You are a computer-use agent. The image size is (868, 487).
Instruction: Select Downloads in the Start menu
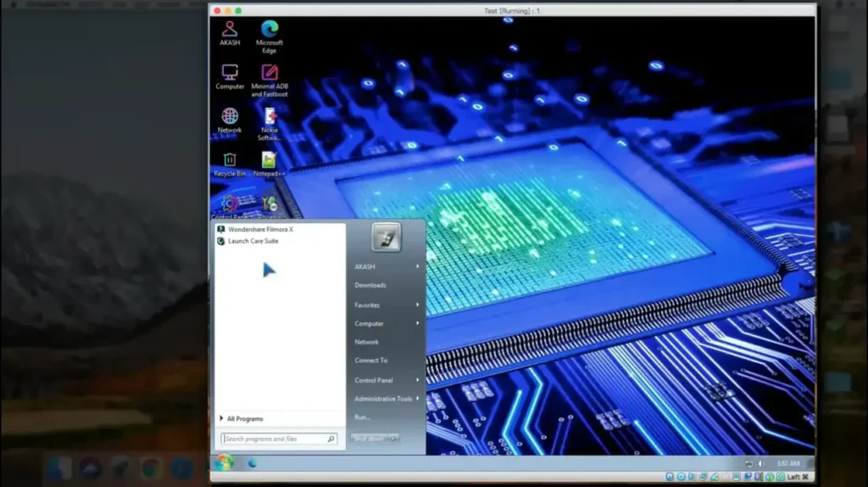[x=370, y=285]
